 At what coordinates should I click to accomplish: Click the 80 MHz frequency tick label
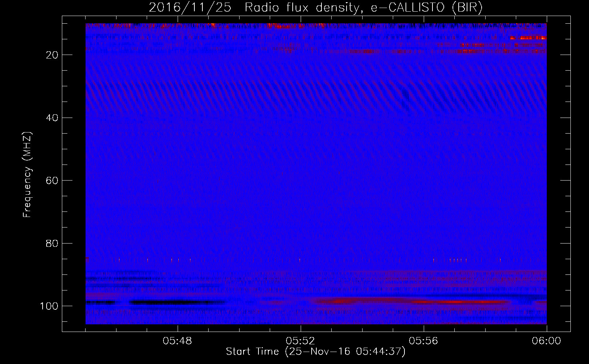pos(52,243)
